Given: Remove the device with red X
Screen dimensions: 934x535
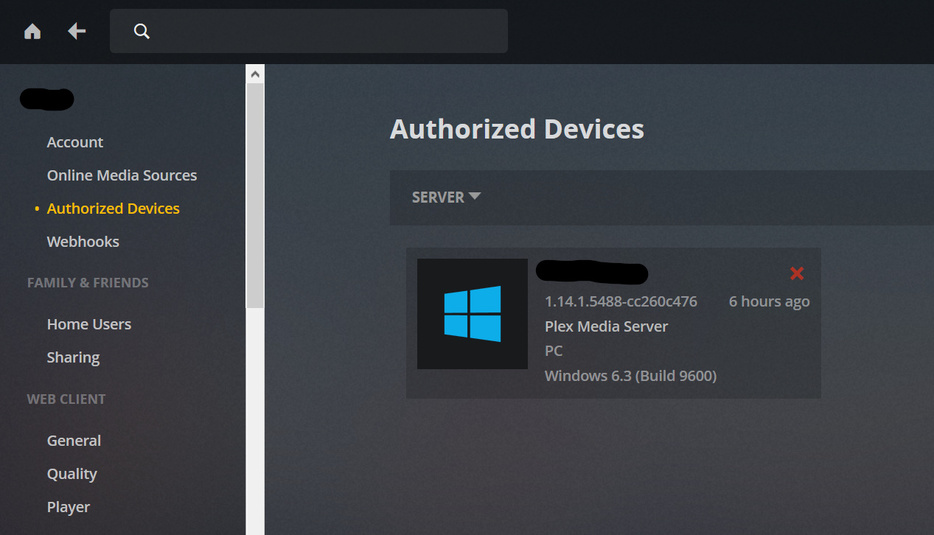Looking at the screenshot, I should 797,273.
